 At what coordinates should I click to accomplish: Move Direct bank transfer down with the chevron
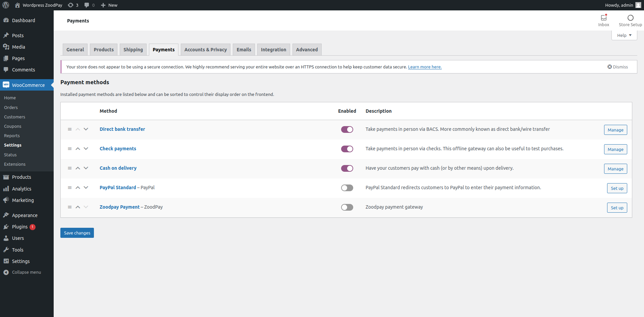(x=86, y=129)
